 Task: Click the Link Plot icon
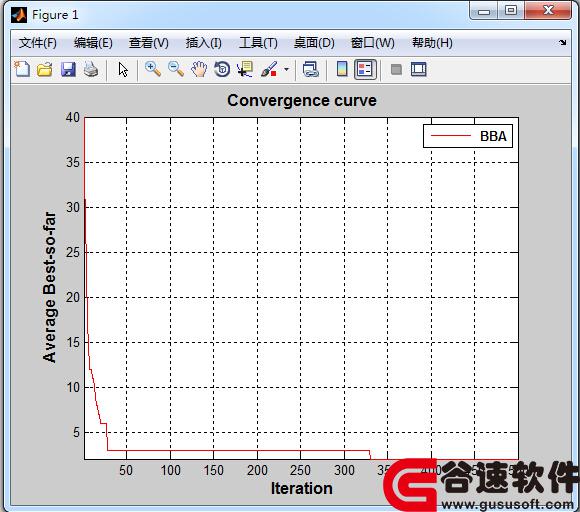310,69
